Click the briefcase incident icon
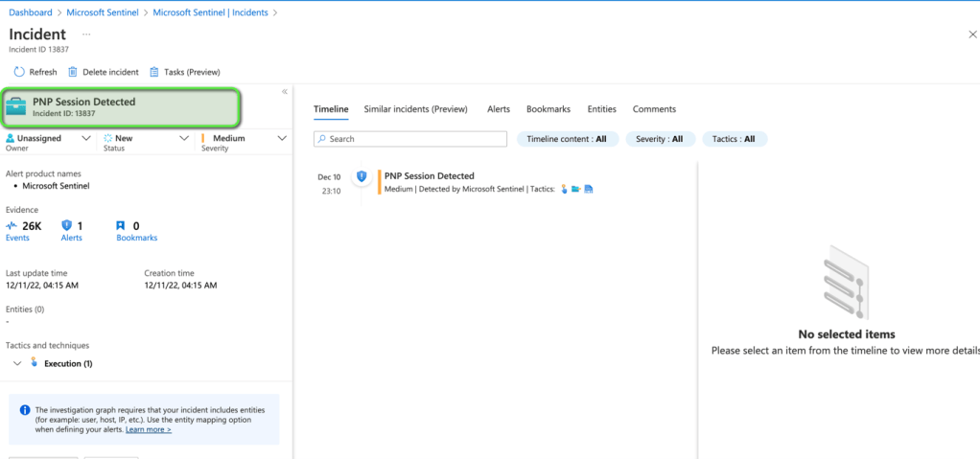Screen dimensions: 980x459 16,106
